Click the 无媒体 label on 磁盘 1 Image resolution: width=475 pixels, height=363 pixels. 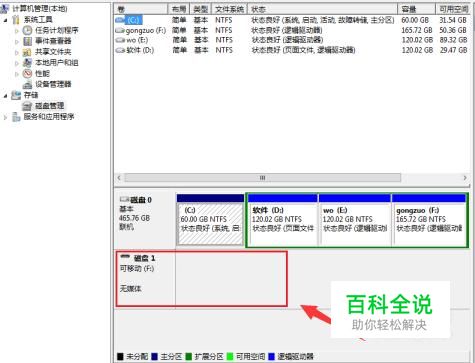coord(131,289)
